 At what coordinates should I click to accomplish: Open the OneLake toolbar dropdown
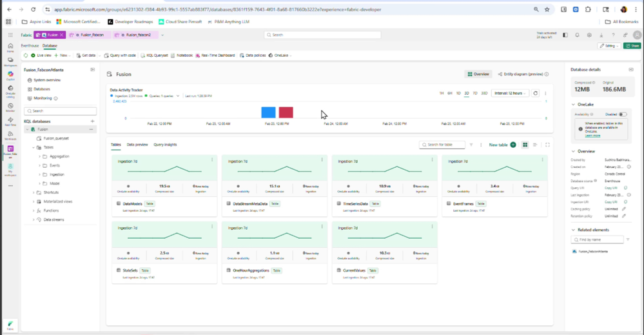[x=280, y=55]
